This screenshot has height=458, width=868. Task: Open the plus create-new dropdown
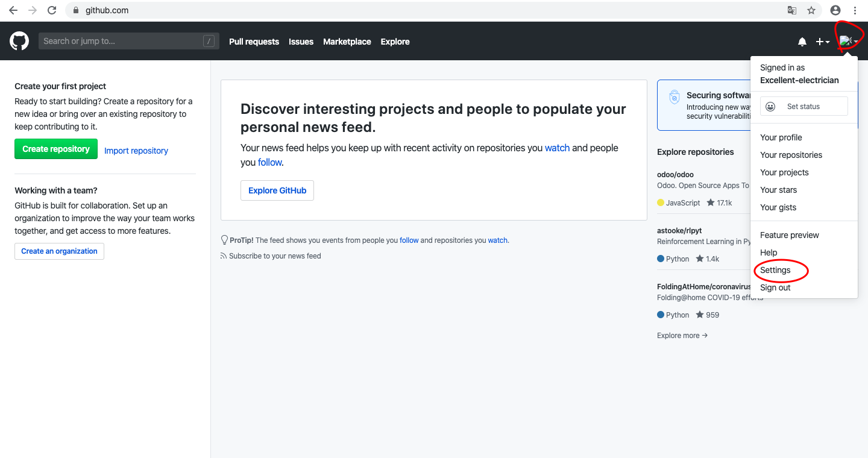coord(823,42)
